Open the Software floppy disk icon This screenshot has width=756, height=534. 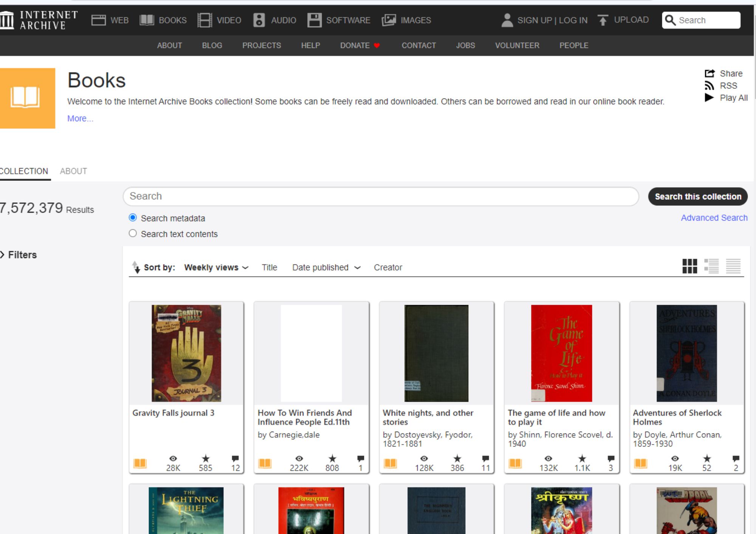[x=314, y=20]
